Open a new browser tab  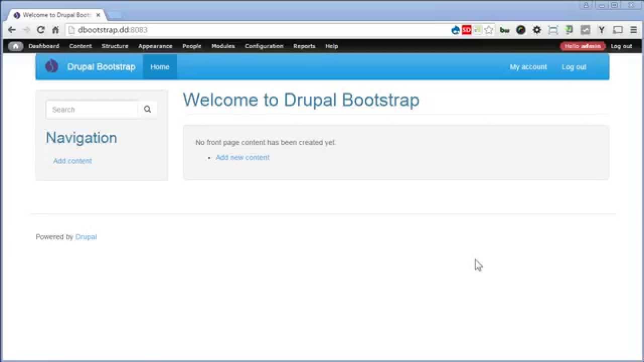114,15
